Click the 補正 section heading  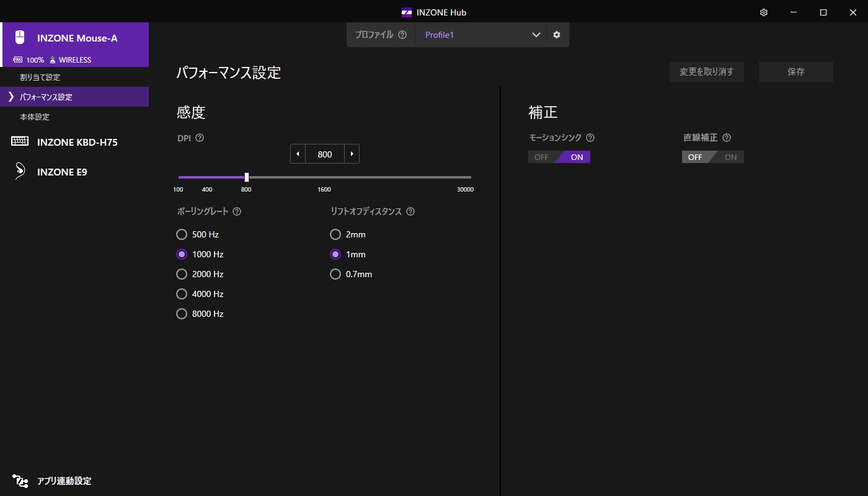pos(543,112)
